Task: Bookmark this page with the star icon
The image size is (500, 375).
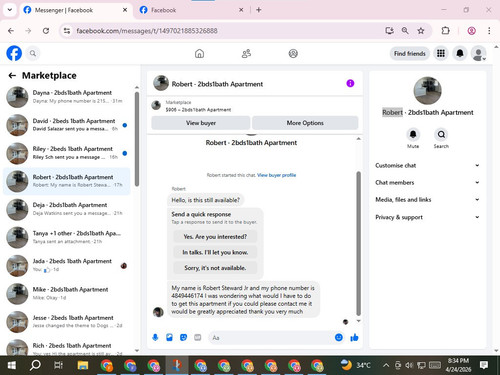Action: tap(421, 31)
